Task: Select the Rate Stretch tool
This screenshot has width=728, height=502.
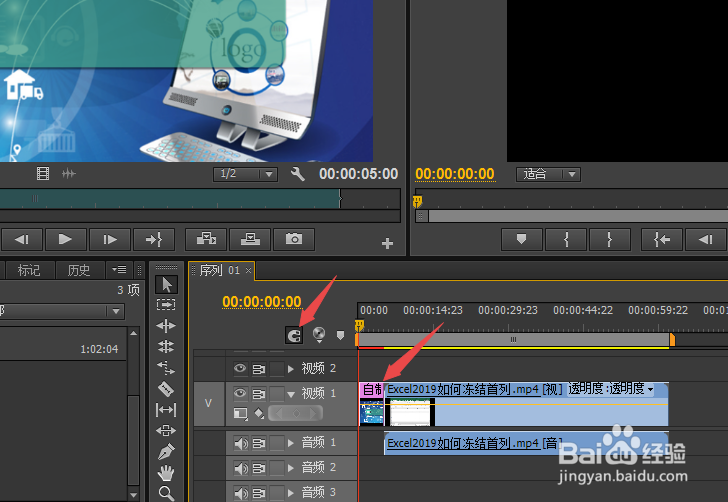Action: [x=166, y=368]
